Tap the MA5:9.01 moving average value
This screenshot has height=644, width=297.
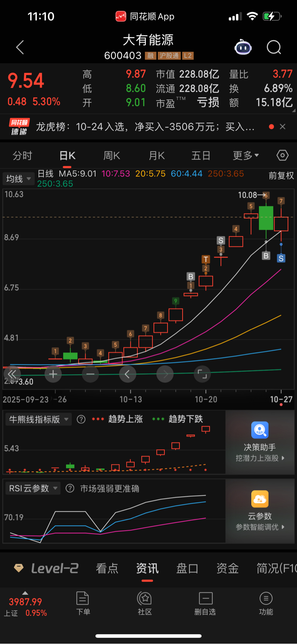click(77, 173)
